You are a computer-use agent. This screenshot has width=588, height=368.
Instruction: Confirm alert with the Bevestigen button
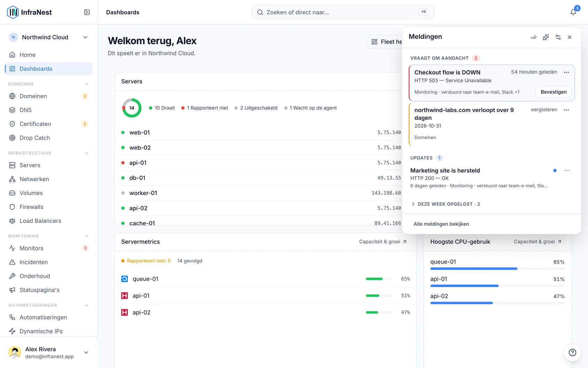[554, 92]
